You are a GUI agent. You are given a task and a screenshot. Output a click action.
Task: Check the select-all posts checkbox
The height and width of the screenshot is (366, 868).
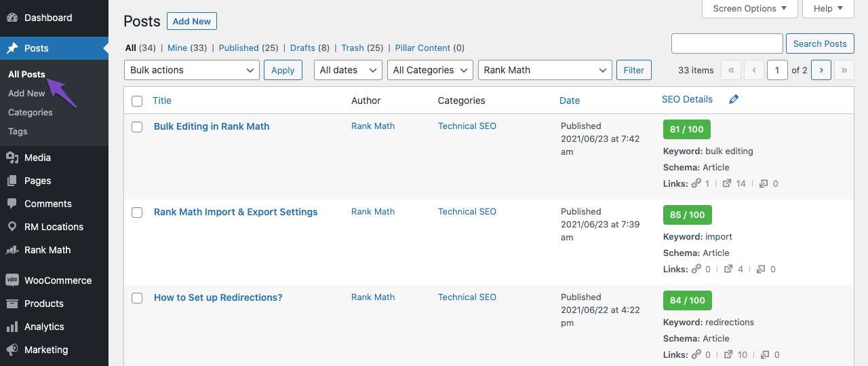tap(137, 101)
